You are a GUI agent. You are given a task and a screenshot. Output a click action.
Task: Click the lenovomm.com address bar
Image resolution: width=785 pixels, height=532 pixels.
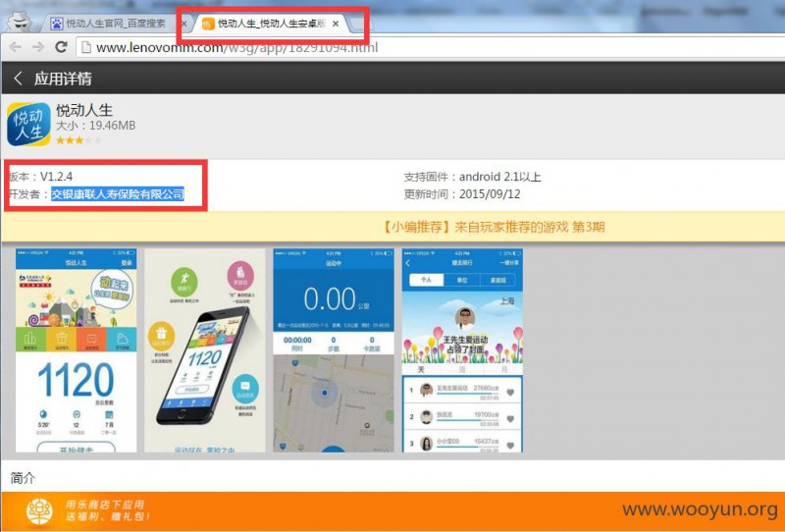coord(431,47)
